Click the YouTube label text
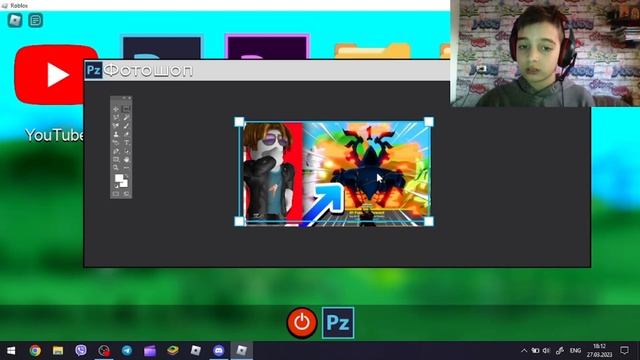 pyautogui.click(x=55, y=135)
